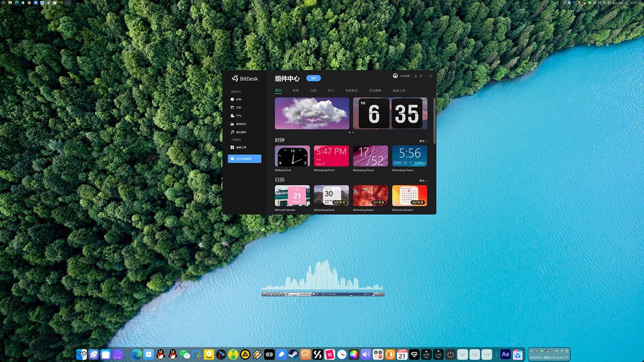Click the blue 组件启用管理 button in the sidebar
644x362 pixels.
coord(245,159)
